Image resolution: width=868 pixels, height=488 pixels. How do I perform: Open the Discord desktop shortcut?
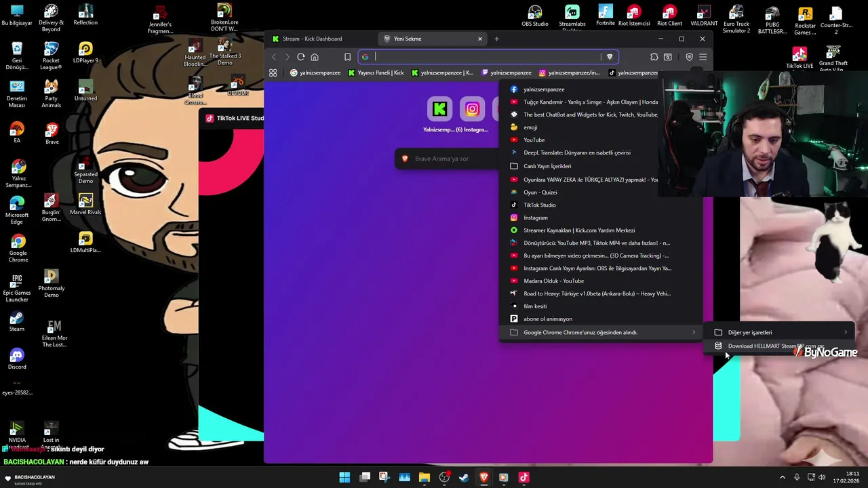coord(17,359)
